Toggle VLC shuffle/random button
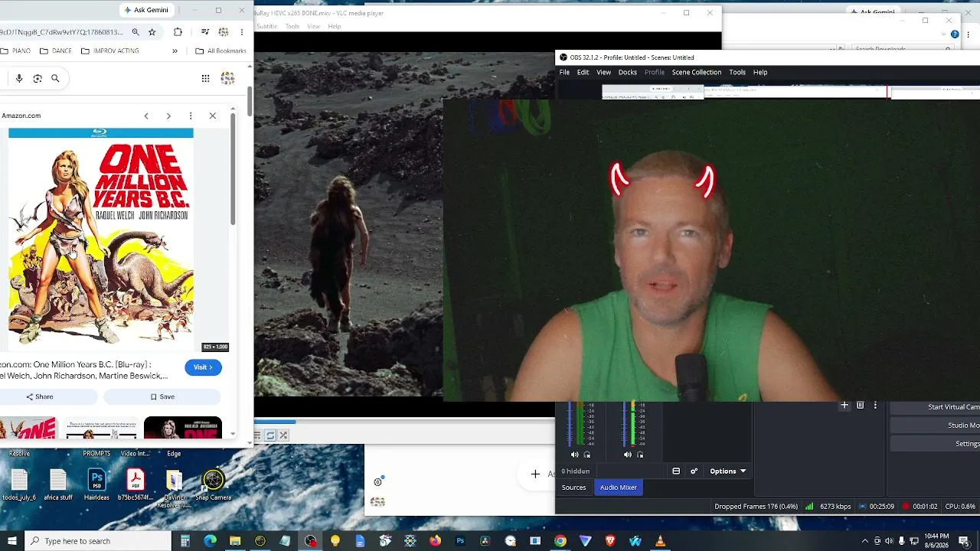The image size is (980, 551). [283, 435]
